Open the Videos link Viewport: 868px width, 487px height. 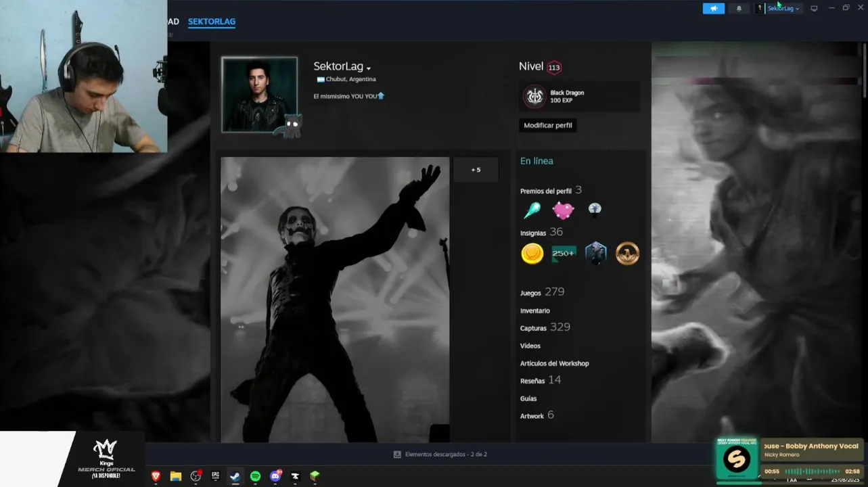pyautogui.click(x=530, y=346)
